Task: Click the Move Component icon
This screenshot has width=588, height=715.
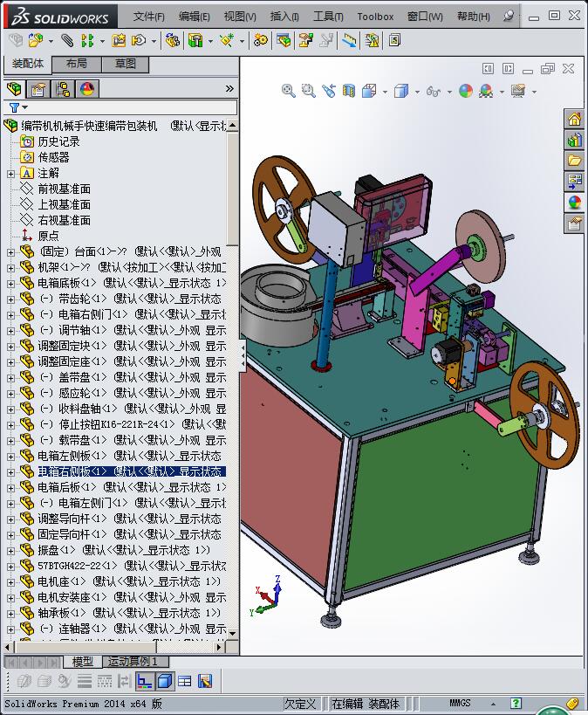Action: click(138, 40)
